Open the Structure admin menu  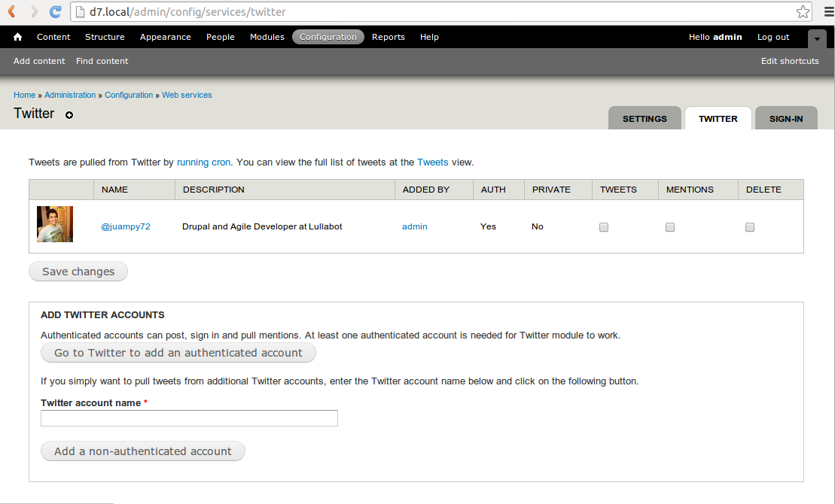pos(105,37)
